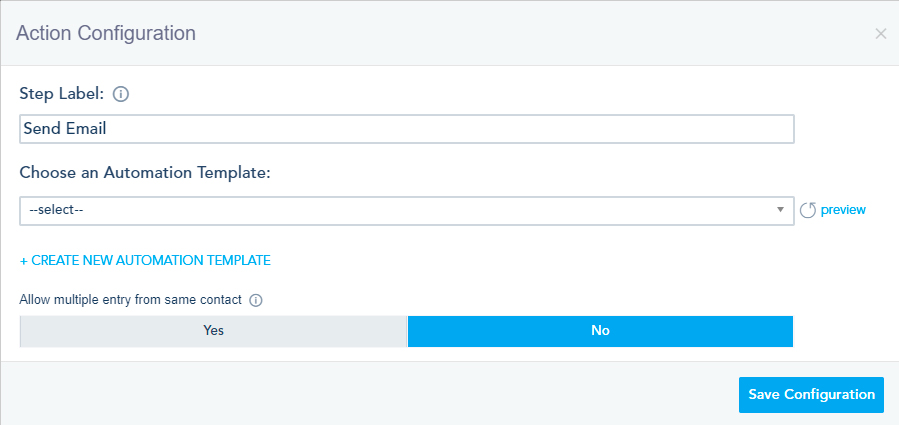Click the --select-- placeholder text
Image resolution: width=899 pixels, height=425 pixels.
55,210
